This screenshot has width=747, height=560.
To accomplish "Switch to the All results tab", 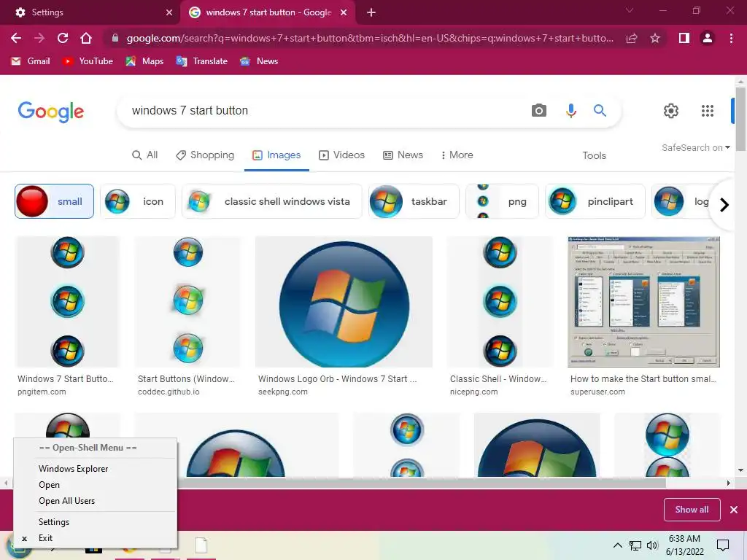I will coord(145,155).
